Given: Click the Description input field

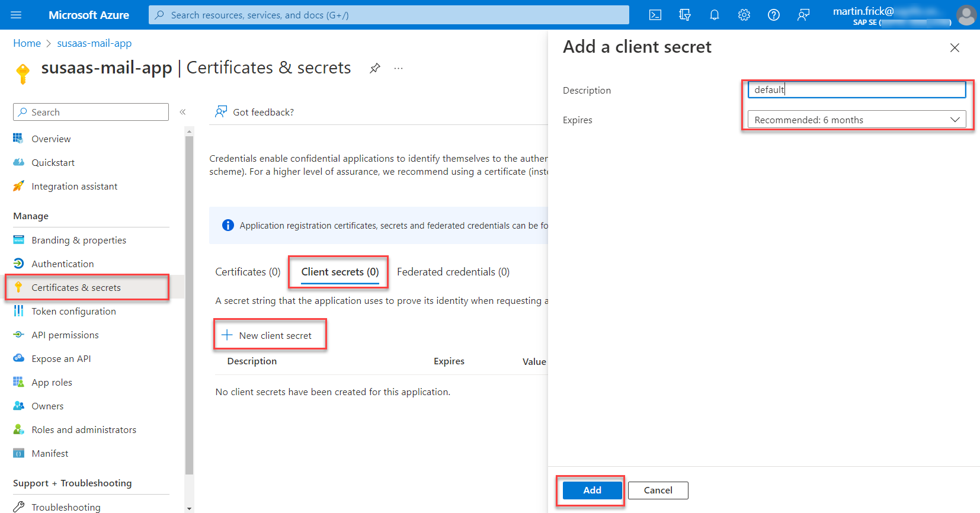Looking at the screenshot, I should click(x=857, y=89).
